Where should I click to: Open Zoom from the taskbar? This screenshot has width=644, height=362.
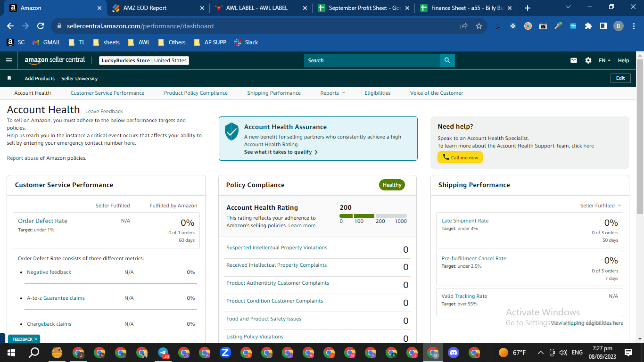coord(225,353)
